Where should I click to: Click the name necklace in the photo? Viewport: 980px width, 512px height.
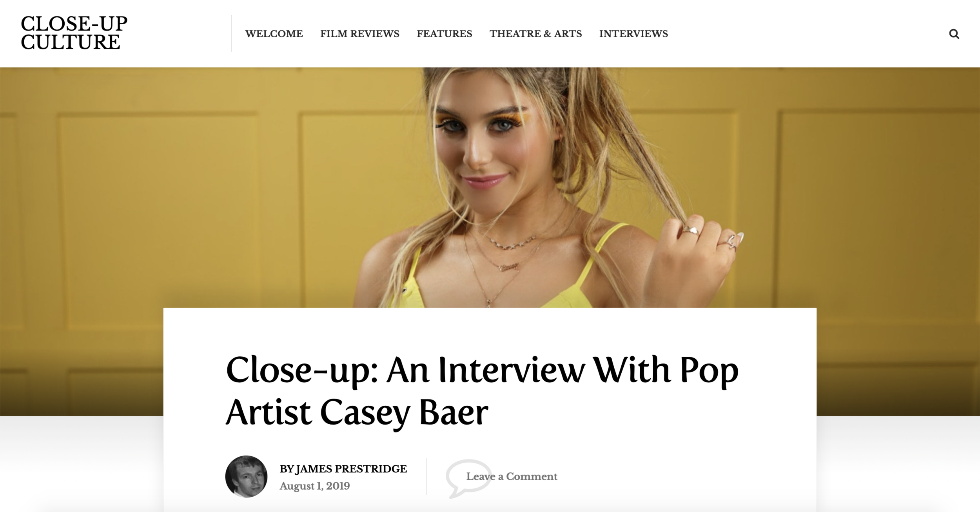coord(509,267)
